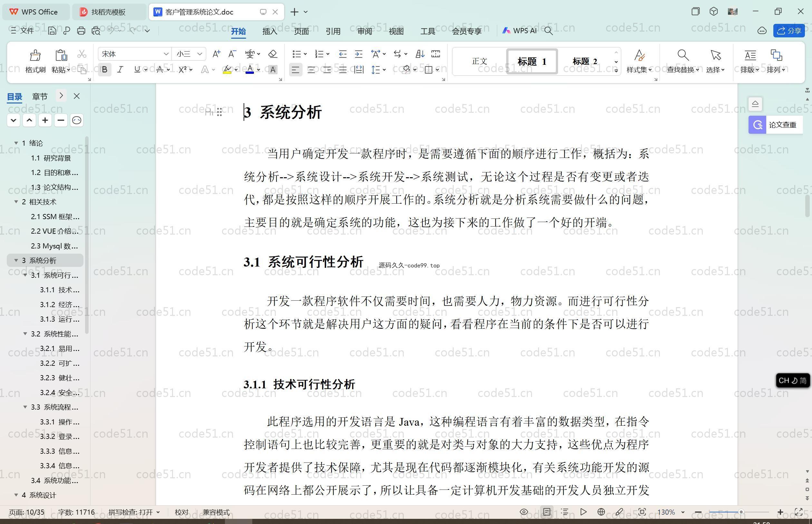Viewport: 812px width, 524px height.
Task: Select right text alignment
Action: pos(327,70)
